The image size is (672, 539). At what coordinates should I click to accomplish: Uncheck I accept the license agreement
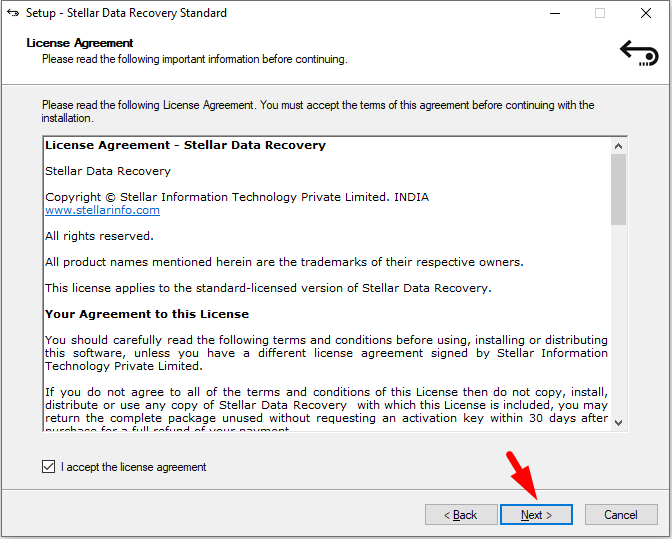point(48,467)
